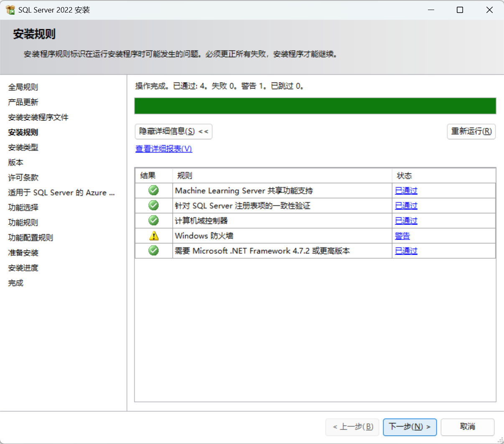
Task: Click the 需要 Microsoft .NET Framework 4.7.2 rule text
Action: click(262, 251)
